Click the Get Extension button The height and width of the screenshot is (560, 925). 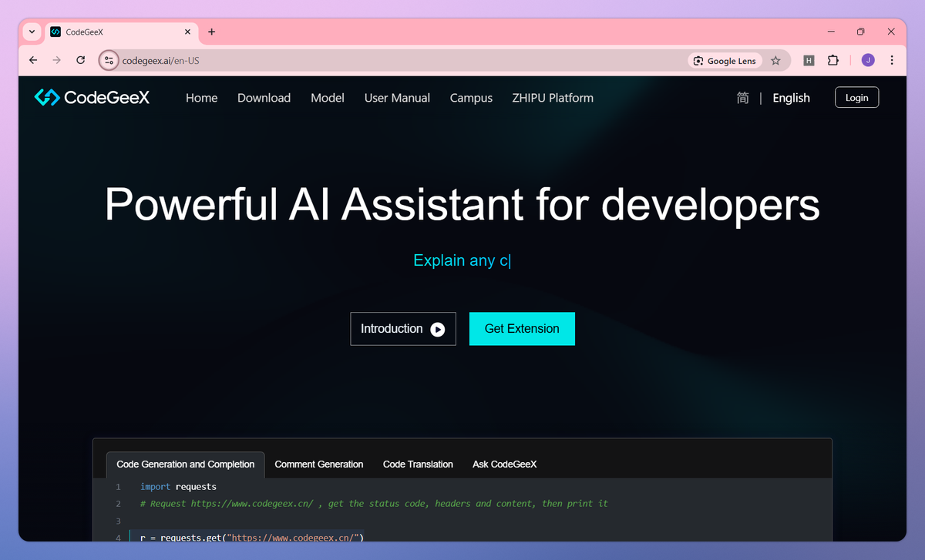(x=522, y=329)
